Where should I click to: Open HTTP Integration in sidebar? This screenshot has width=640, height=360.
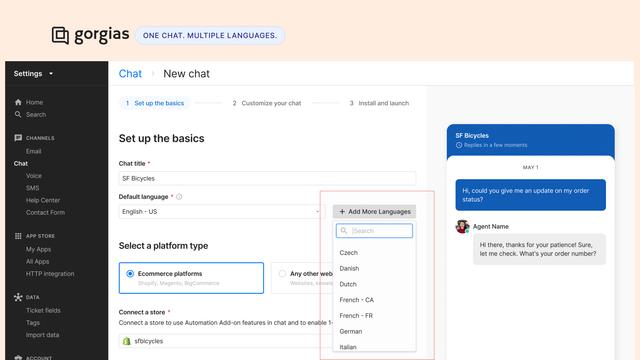pyautogui.click(x=50, y=273)
